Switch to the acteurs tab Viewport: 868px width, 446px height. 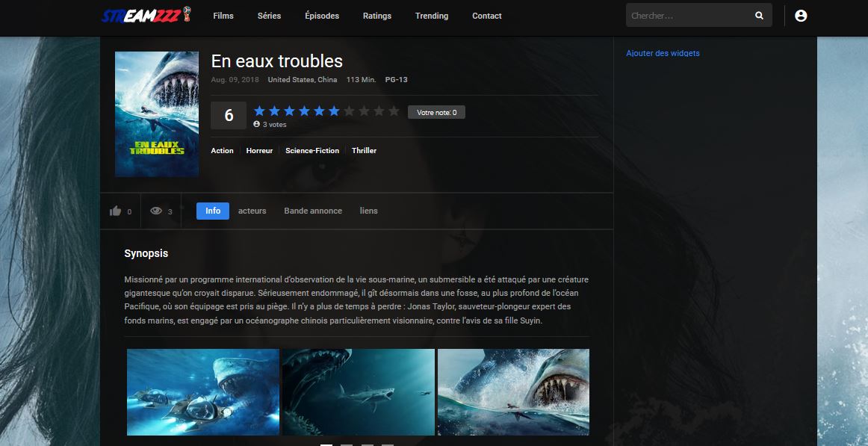[252, 211]
